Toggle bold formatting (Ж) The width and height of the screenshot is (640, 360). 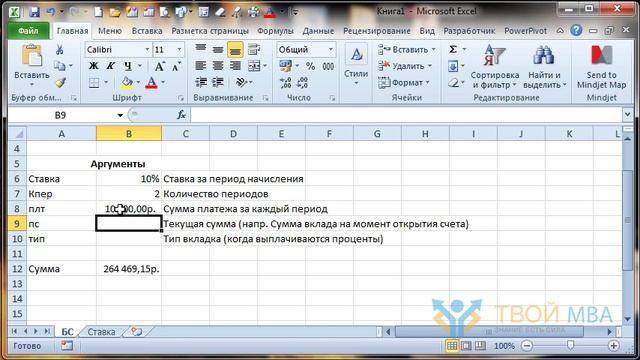click(x=93, y=66)
